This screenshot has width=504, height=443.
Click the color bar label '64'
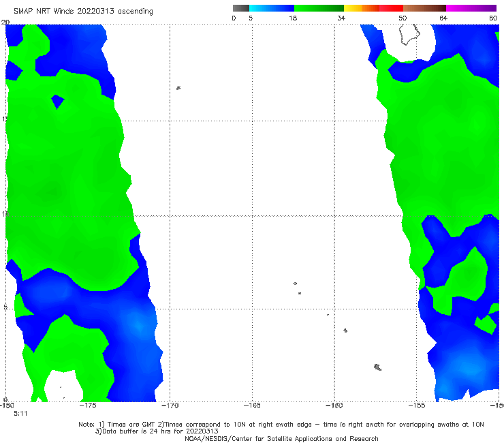point(443,18)
